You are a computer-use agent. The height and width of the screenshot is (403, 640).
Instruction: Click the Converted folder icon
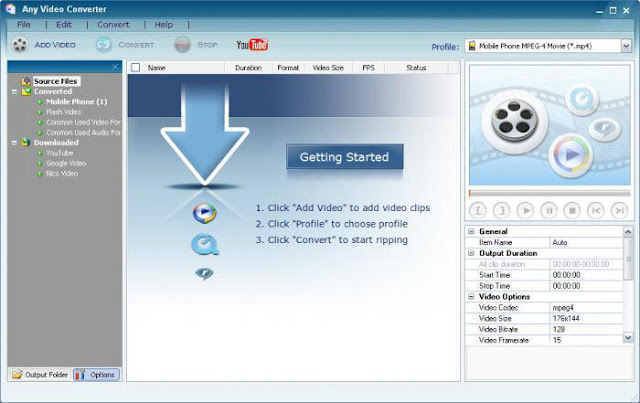(26, 91)
